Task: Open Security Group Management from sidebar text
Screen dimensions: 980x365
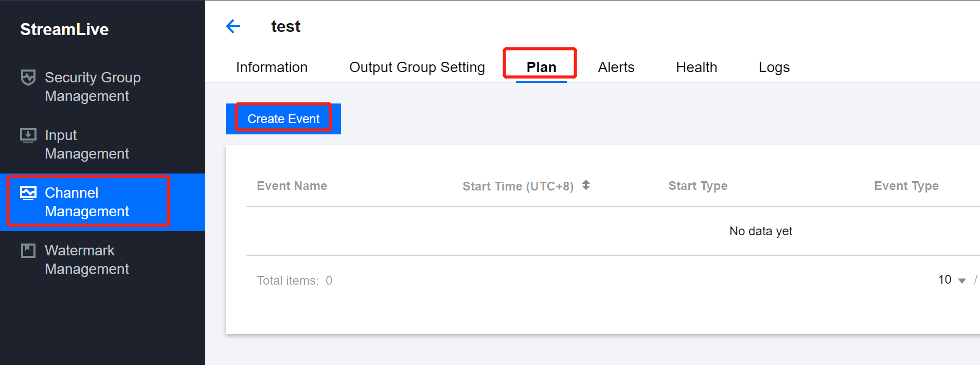Action: tap(93, 86)
